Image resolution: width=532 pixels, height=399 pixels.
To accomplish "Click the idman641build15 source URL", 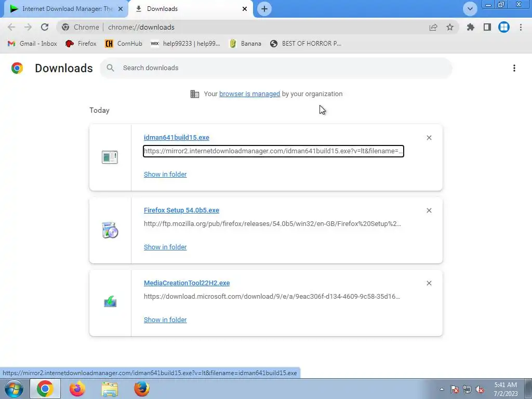I will click(x=273, y=151).
